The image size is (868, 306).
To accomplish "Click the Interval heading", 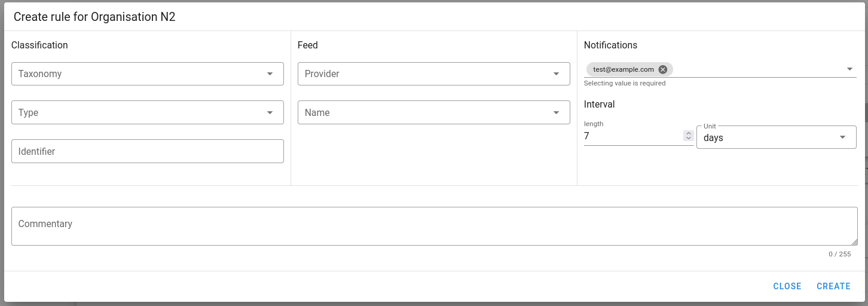I will 600,104.
